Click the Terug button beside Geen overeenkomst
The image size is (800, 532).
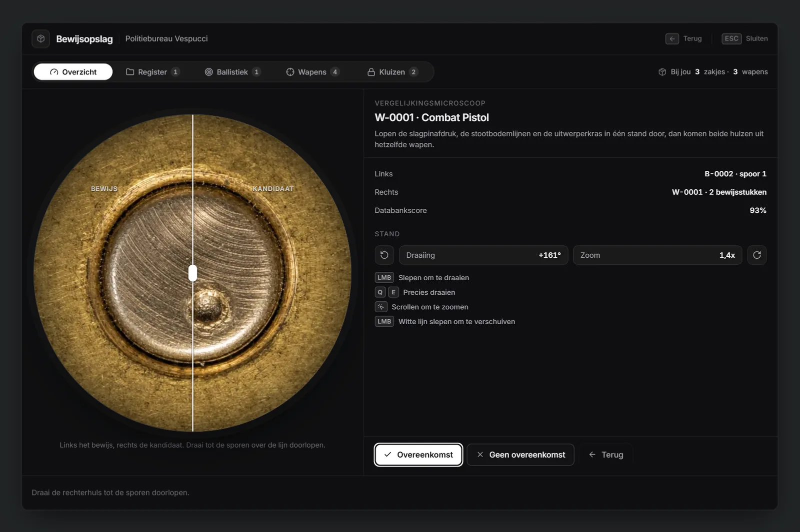pyautogui.click(x=606, y=455)
